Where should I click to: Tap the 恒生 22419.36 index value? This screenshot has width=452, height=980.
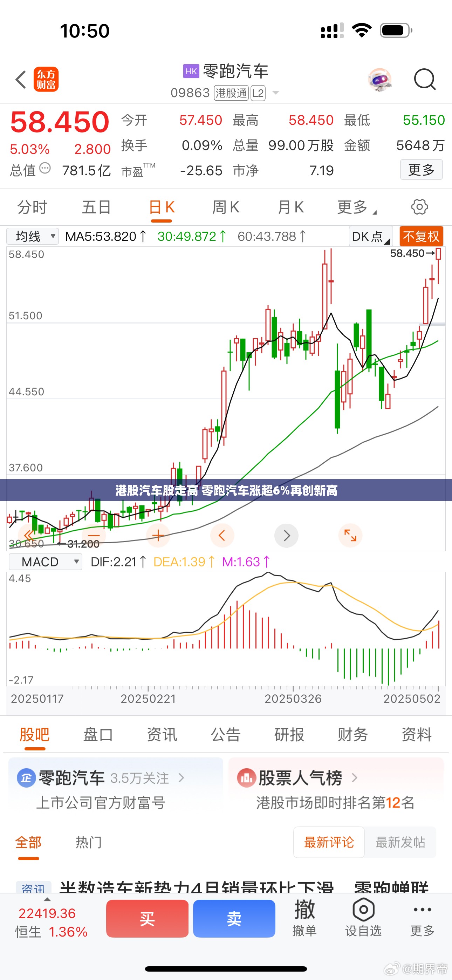point(47,913)
